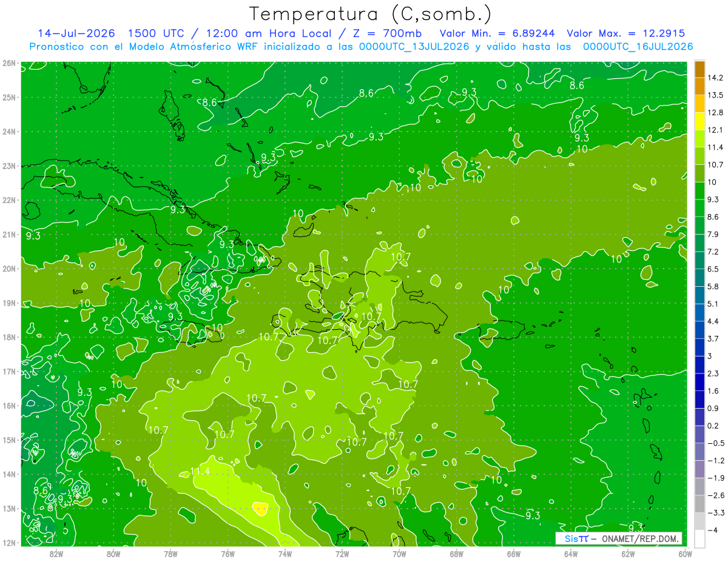
Task: Click the '68W' longitude axis label
Action: (x=457, y=554)
